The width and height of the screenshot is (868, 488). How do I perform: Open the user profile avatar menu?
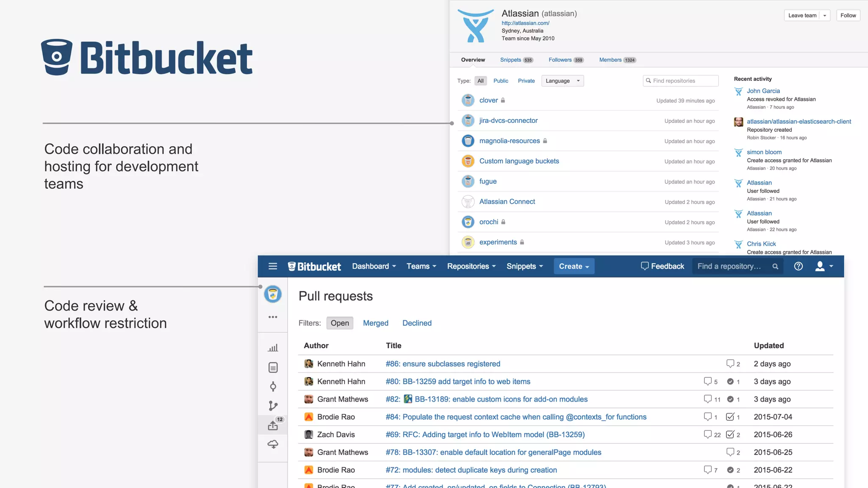tap(824, 266)
